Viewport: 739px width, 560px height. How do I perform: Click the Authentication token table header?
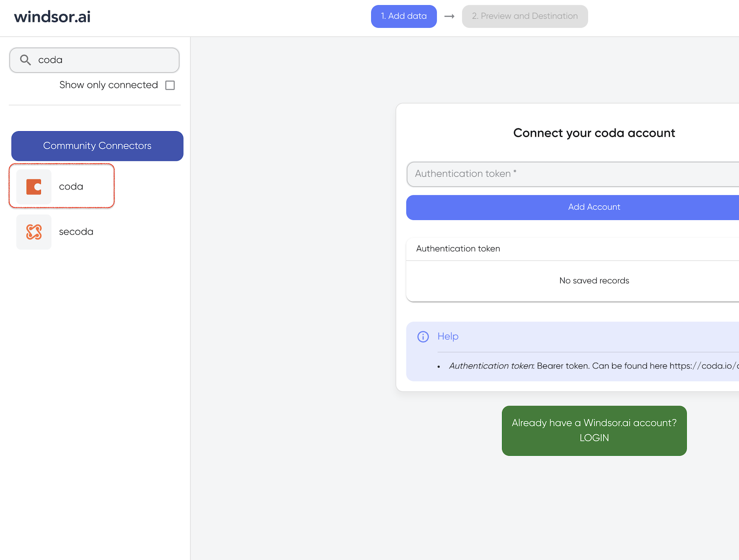pos(458,249)
